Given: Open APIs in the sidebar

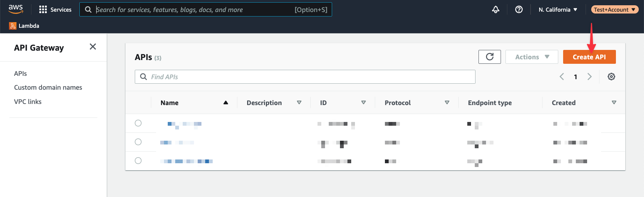Looking at the screenshot, I should [21, 74].
